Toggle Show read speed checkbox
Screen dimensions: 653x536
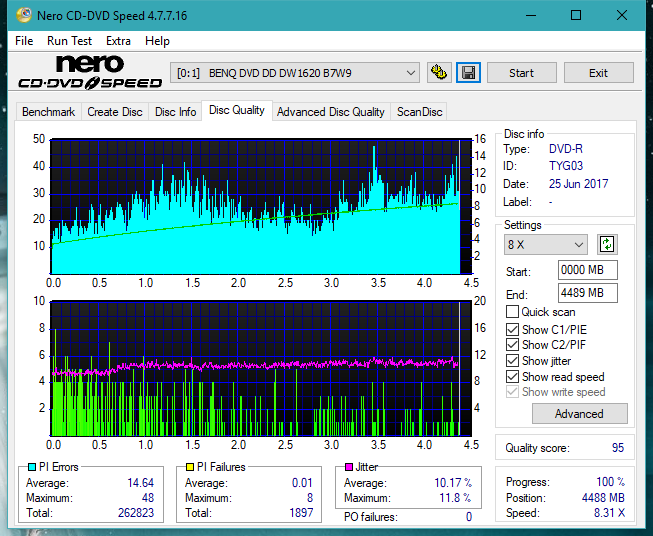pyautogui.click(x=512, y=376)
